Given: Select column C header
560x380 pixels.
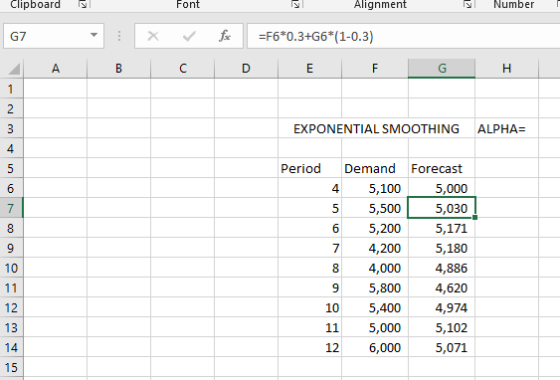Looking at the screenshot, I should pyautogui.click(x=182, y=68).
